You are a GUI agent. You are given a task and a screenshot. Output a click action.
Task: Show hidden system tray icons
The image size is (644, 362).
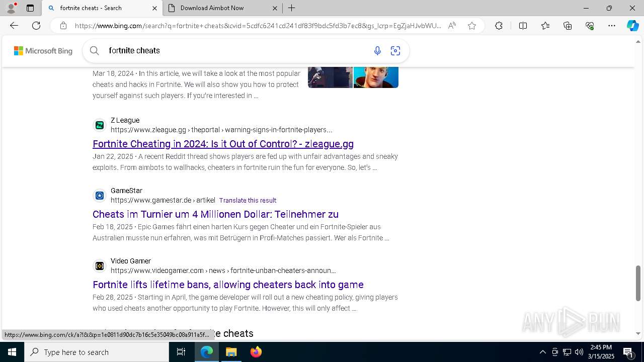(x=542, y=352)
